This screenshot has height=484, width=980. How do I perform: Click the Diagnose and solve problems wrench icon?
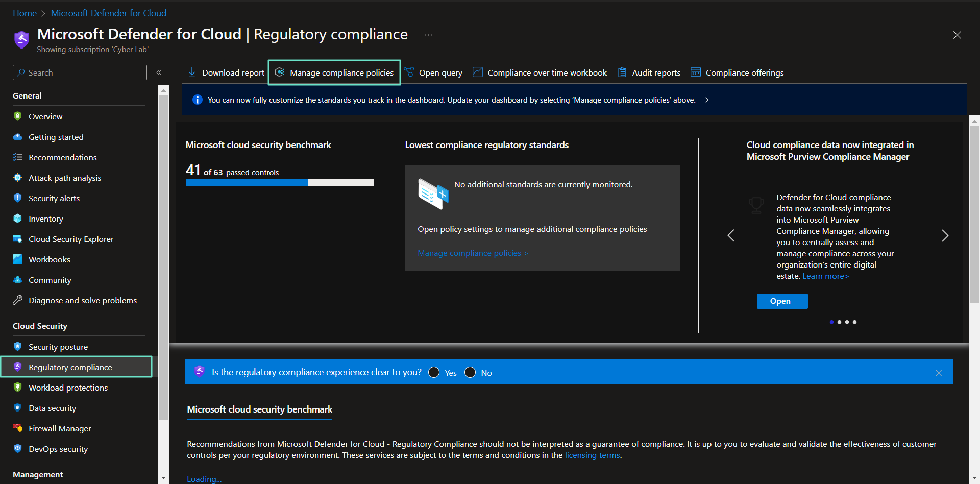click(17, 300)
